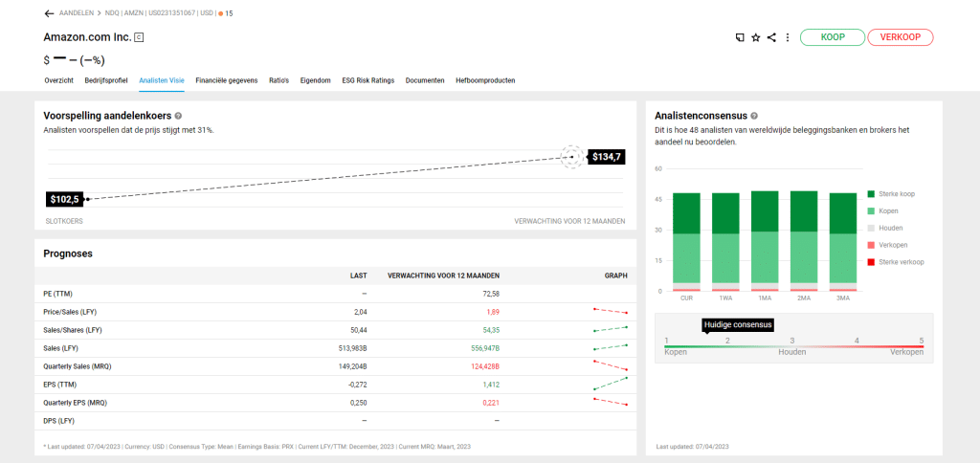Select the Analisten Visie tab

[161, 80]
